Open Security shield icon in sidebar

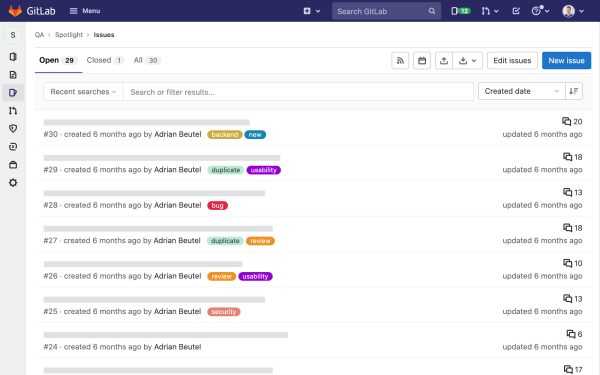coord(13,129)
